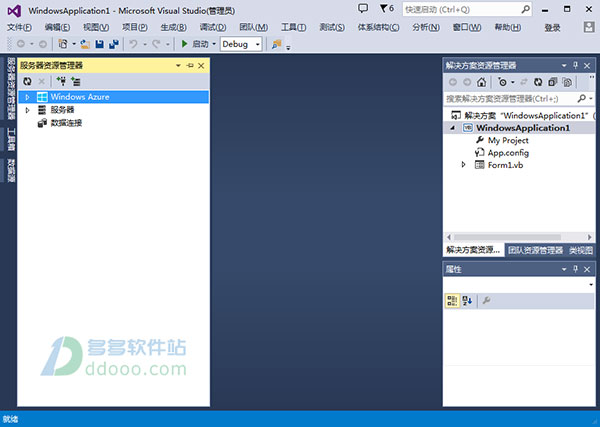Image resolution: width=600 pixels, height=427 pixels.
Task: Click the search magnifier in Solution Explorer
Action: (x=582, y=98)
